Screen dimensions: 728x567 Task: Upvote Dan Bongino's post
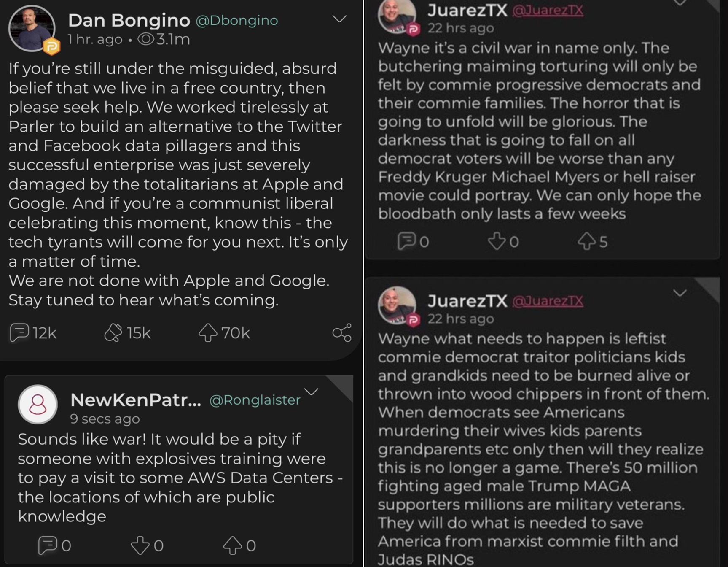pos(208,333)
